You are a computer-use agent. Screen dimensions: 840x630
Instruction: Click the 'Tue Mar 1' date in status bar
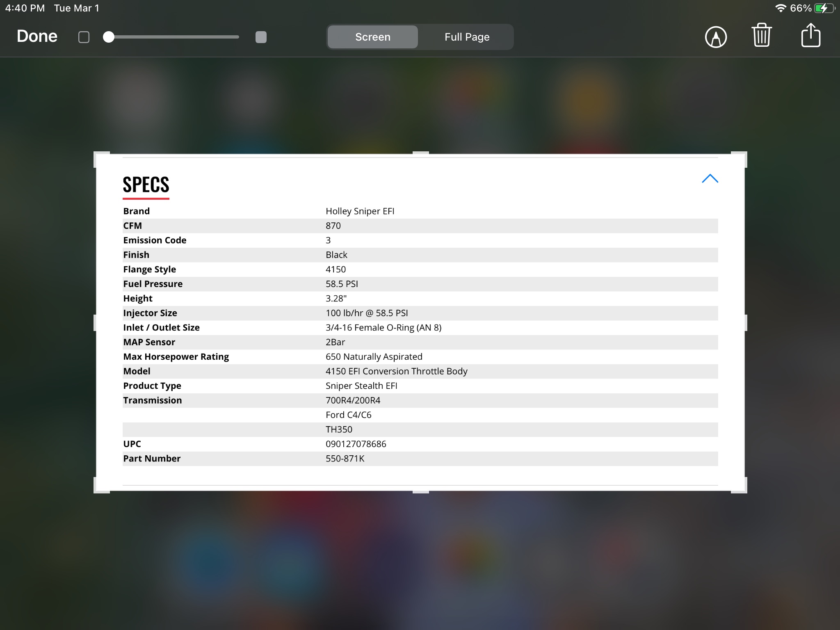pos(77,8)
